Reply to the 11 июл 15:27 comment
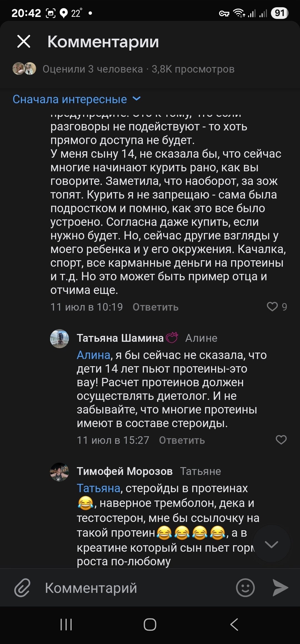The image size is (300, 644). 182,440
